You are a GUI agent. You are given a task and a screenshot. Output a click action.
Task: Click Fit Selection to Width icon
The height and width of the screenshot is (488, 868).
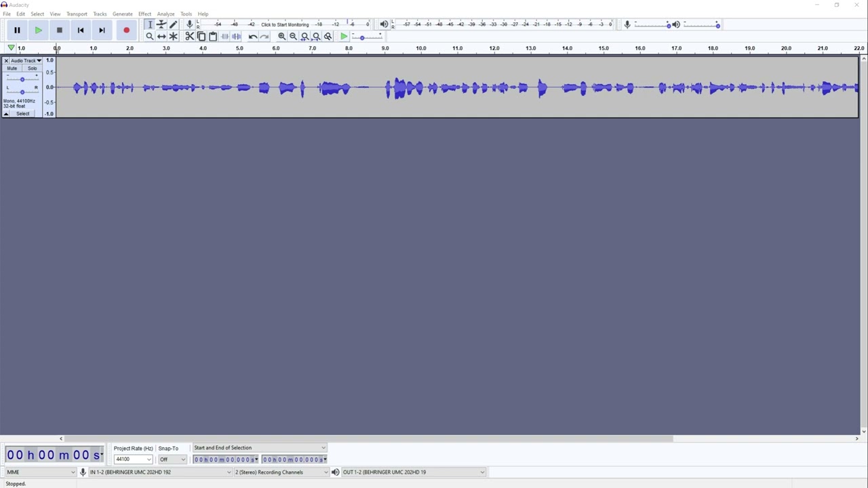click(304, 36)
